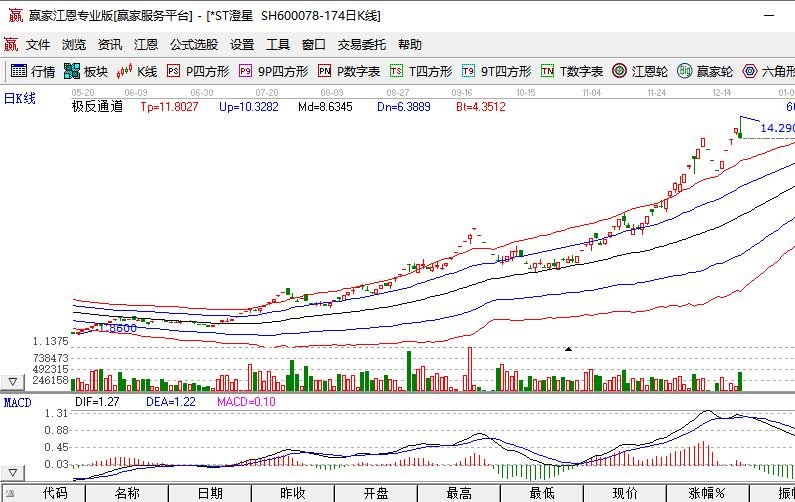Screen dimensions: 795x502
Task: Expand the volume panel triangle dropdown
Action: click(13, 382)
